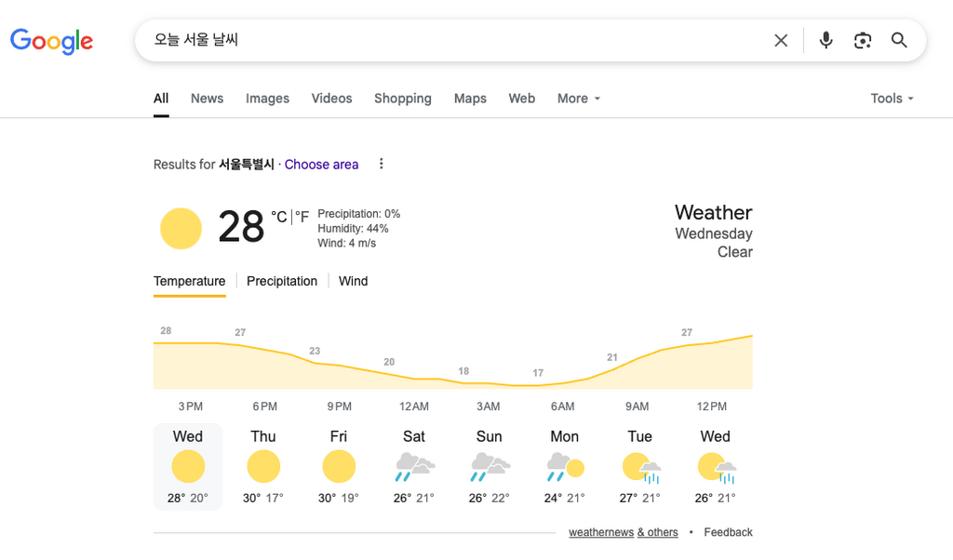Open the three-dot options next to Choose area
The height and width of the screenshot is (560, 953).
pyautogui.click(x=381, y=164)
